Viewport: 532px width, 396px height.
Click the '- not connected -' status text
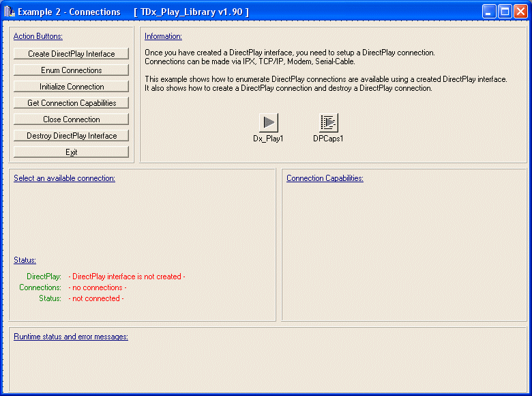click(96, 298)
